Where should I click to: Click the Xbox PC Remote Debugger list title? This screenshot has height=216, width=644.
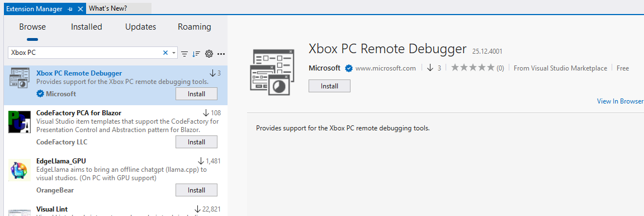coord(79,73)
